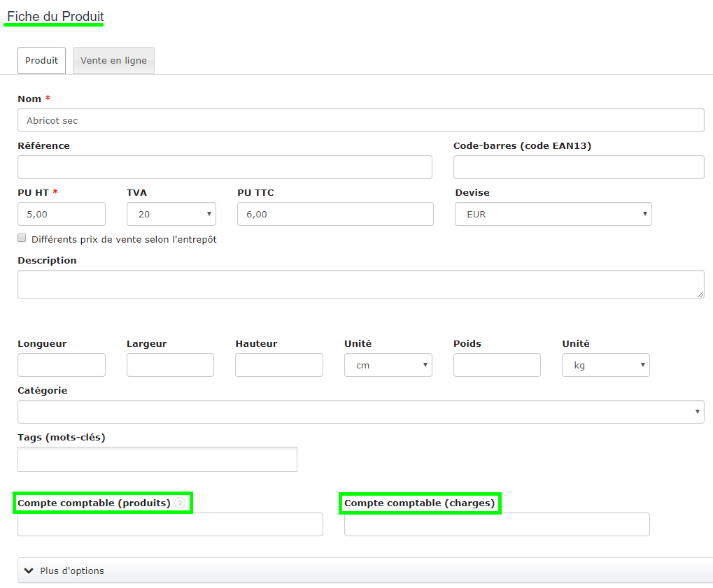The width and height of the screenshot is (713, 588).
Task: Switch to the 'Vente en ligne' tab
Action: (x=113, y=60)
